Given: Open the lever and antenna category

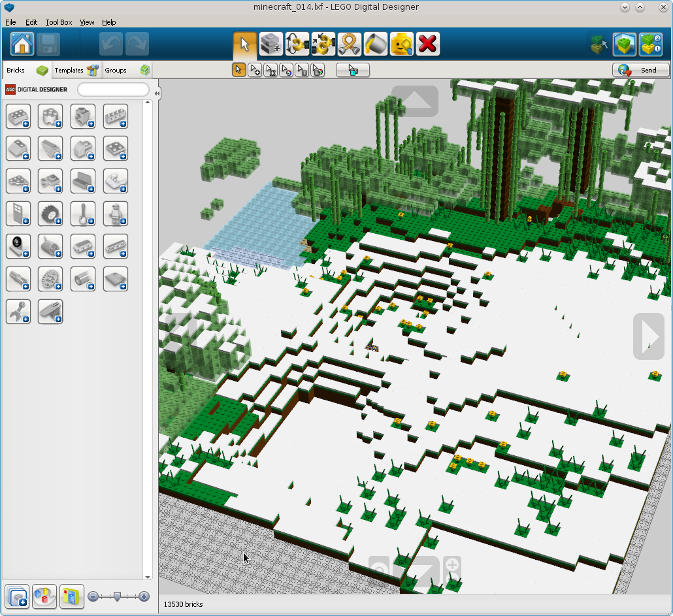Looking at the screenshot, I should point(83,214).
